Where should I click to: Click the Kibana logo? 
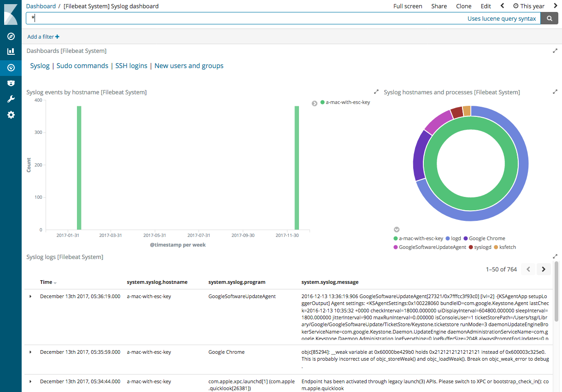[x=11, y=13]
